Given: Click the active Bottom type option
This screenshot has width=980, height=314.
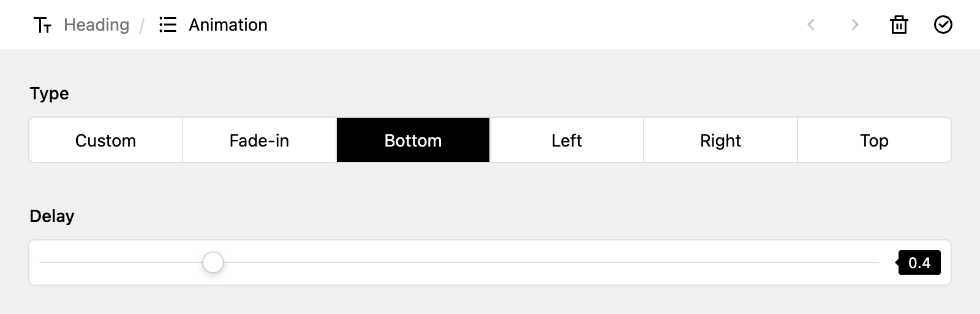Looking at the screenshot, I should click(413, 140).
